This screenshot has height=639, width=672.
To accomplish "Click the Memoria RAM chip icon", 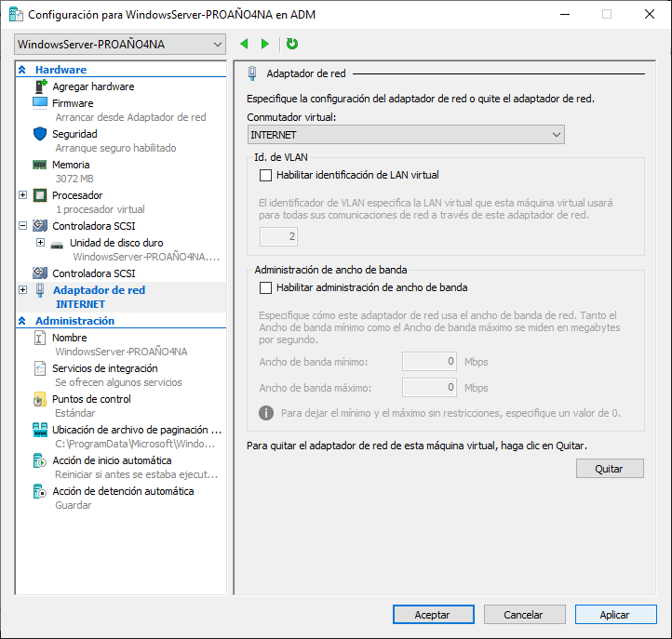I will (x=40, y=165).
